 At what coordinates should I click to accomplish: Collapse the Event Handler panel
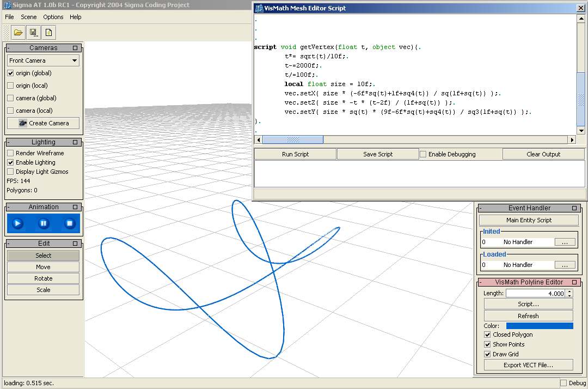(481, 208)
